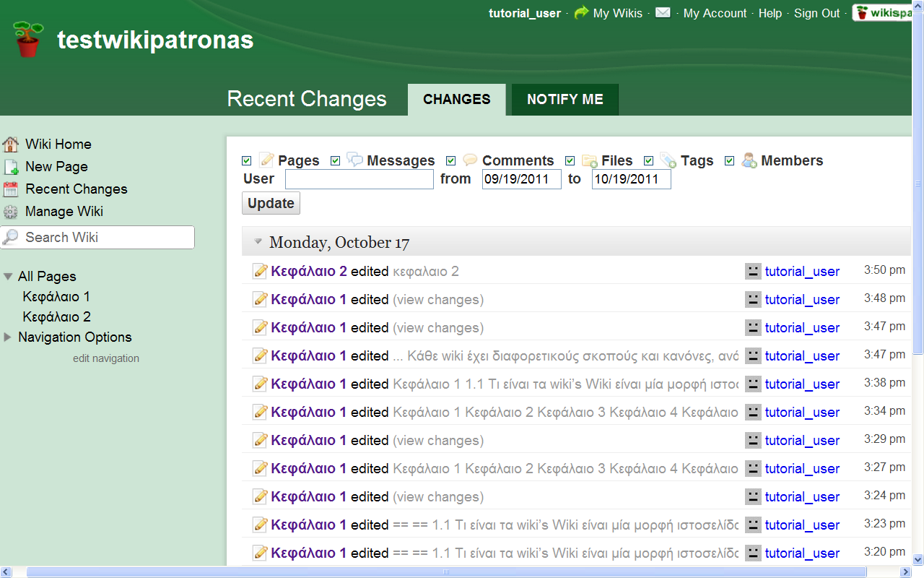Collapse the All Pages tree
Screen dimensions: 924x578
[x=8, y=277]
